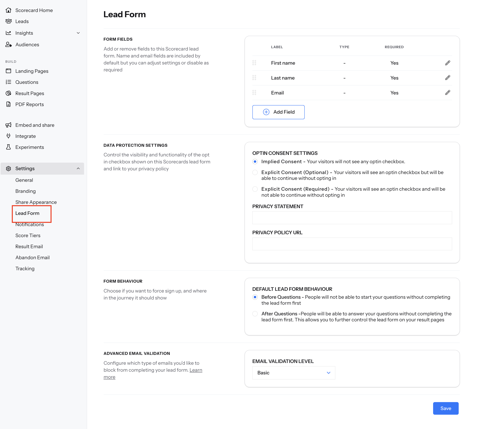Click the PDF Reports document icon

(x=9, y=104)
